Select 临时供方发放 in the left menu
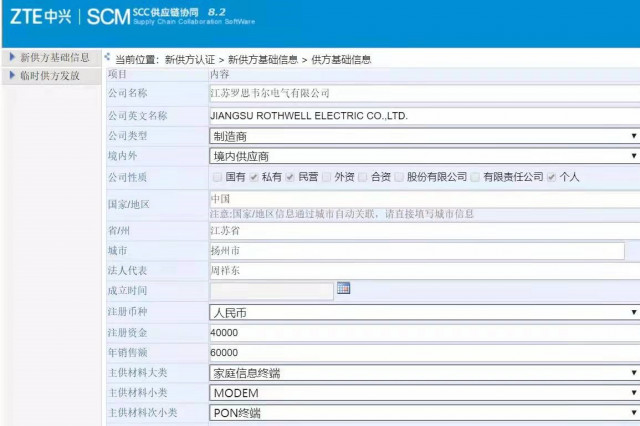Screen dimensions: 640x426 [x=49, y=76]
